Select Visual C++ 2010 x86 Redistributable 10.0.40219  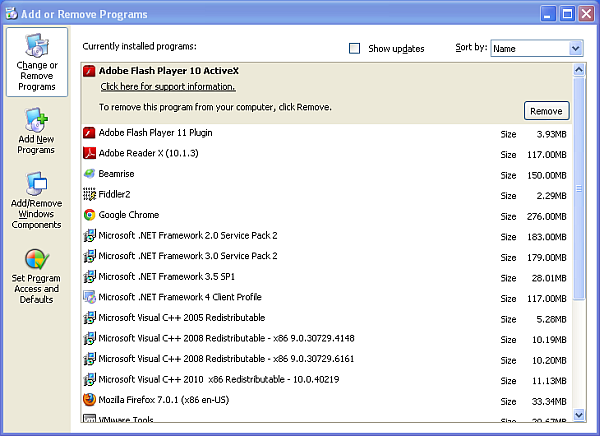(x=327, y=380)
